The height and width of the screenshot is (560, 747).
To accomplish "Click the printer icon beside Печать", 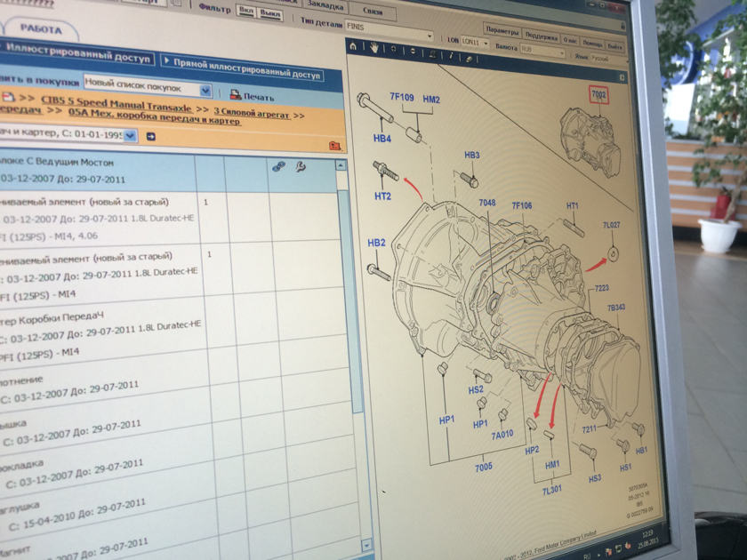I will pos(236,94).
